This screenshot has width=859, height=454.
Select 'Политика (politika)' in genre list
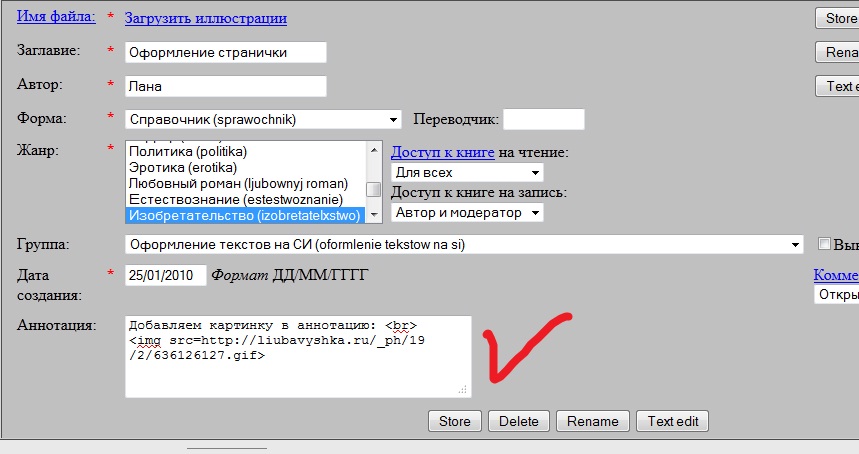tap(188, 151)
